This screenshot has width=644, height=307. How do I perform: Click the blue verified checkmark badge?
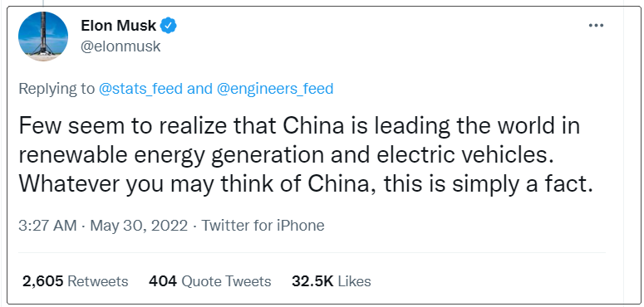click(x=169, y=26)
